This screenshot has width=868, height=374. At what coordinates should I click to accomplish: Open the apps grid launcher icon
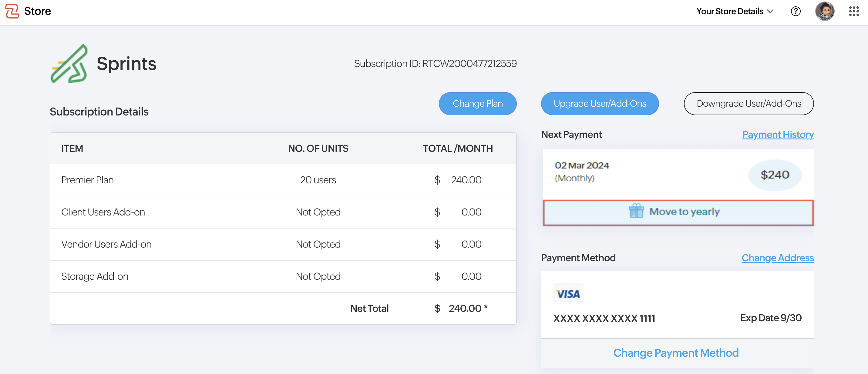tap(854, 12)
